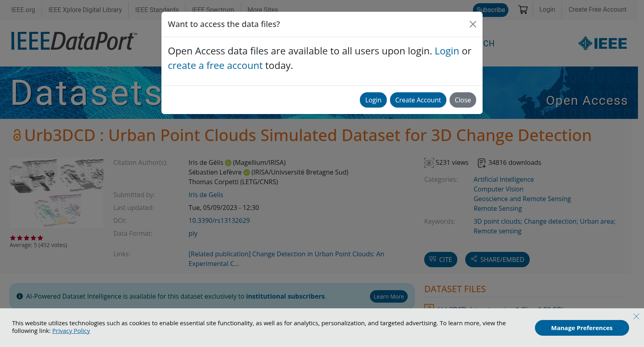This screenshot has height=347, width=644.
Task: Open the shopping cart icon
Action: [x=523, y=10]
